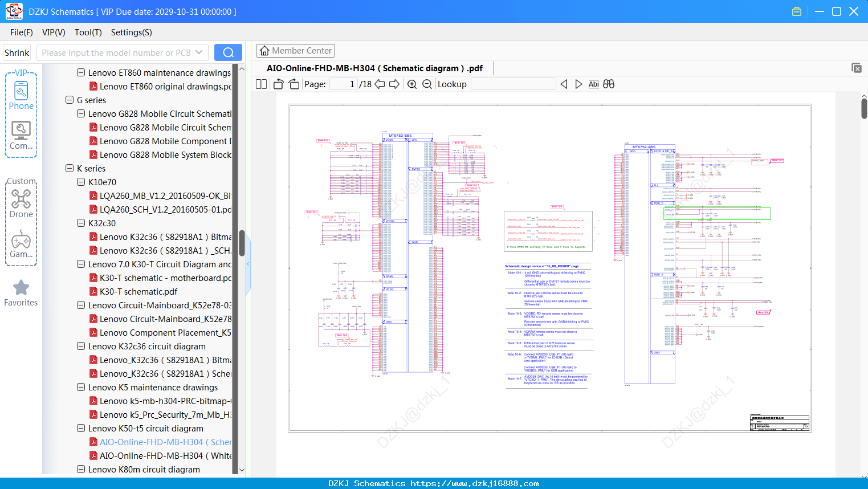Open K30-T schematic - motherboard pdf
This screenshot has height=489, width=868.
[161, 278]
